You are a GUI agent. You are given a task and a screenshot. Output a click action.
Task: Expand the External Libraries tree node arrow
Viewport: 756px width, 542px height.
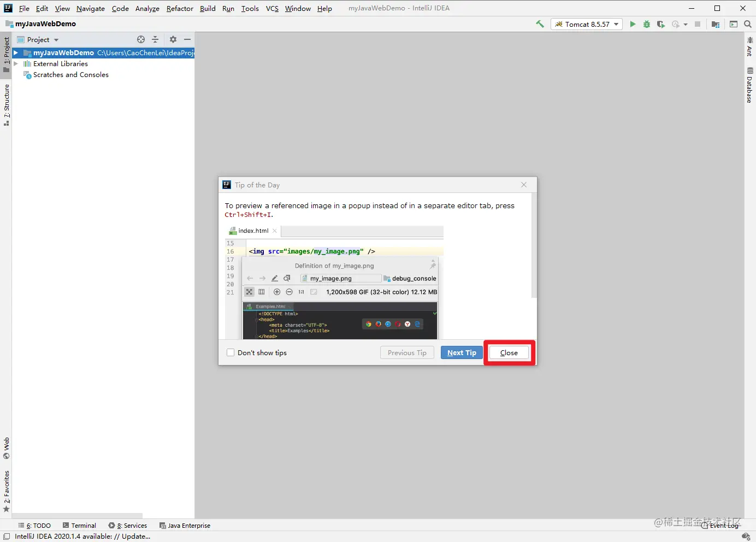pos(16,64)
